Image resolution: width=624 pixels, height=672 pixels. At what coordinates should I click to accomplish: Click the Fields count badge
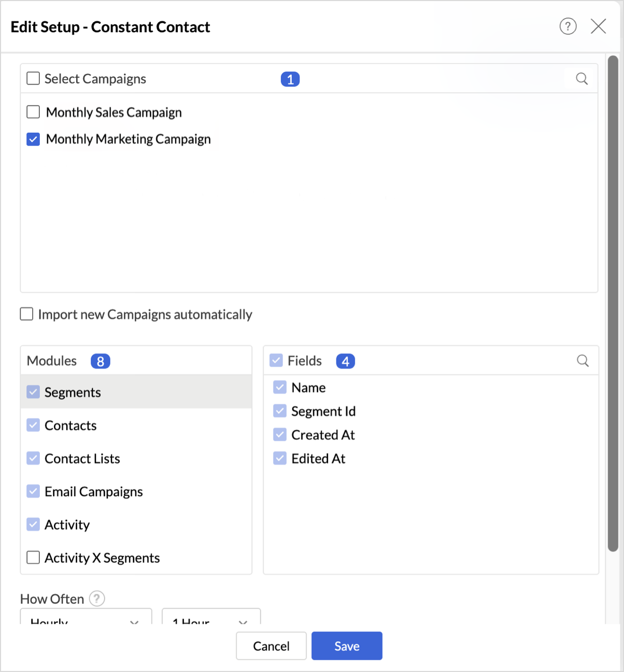pyautogui.click(x=345, y=361)
